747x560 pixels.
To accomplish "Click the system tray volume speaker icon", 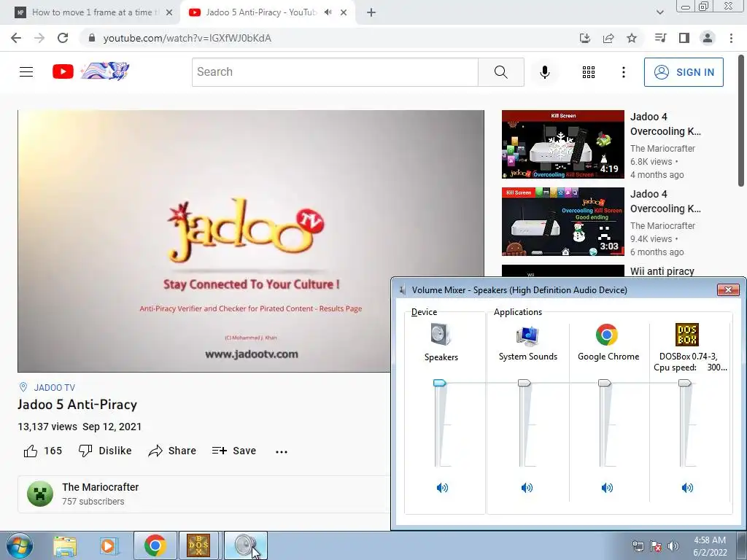I will click(673, 546).
